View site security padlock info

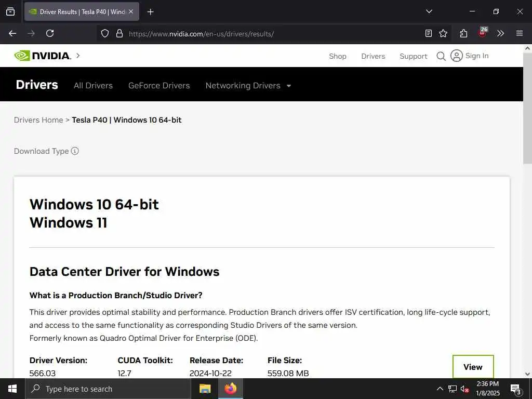[119, 33]
